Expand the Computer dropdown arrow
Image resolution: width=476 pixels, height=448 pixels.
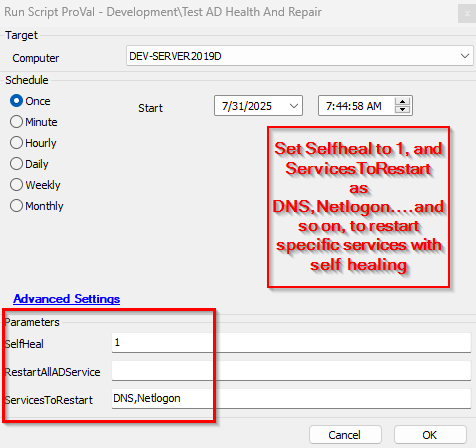coord(465,56)
